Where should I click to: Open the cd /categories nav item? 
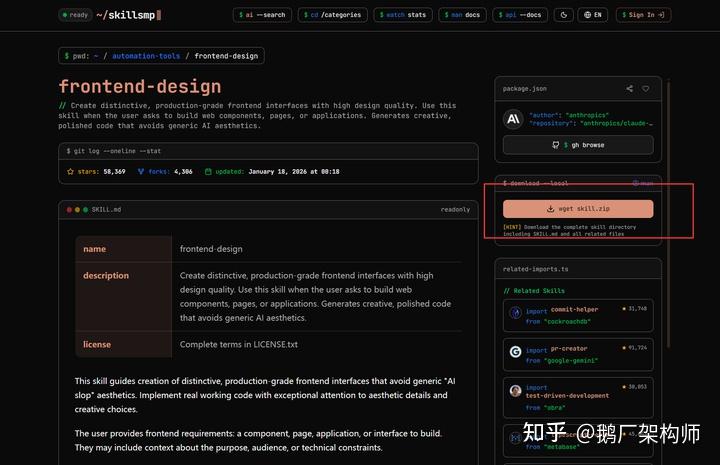click(x=332, y=15)
